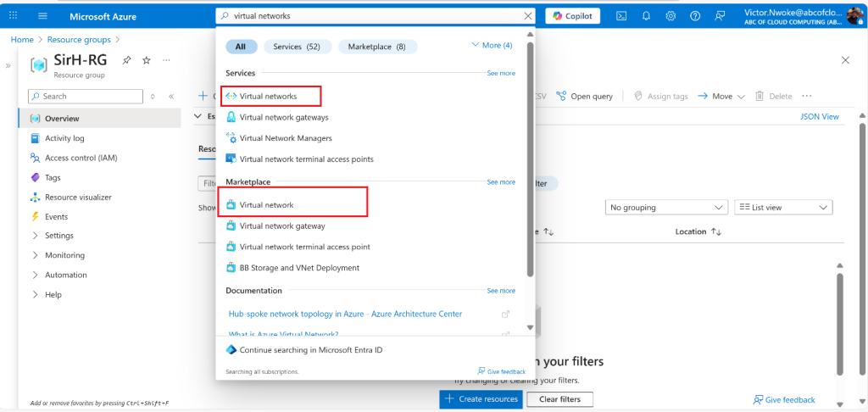The image size is (868, 412).
Task: Click the Clear filters button
Action: click(559, 399)
